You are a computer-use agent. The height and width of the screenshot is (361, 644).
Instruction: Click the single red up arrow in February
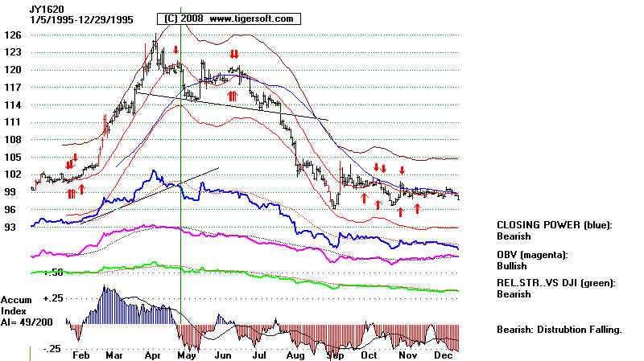coord(81,191)
